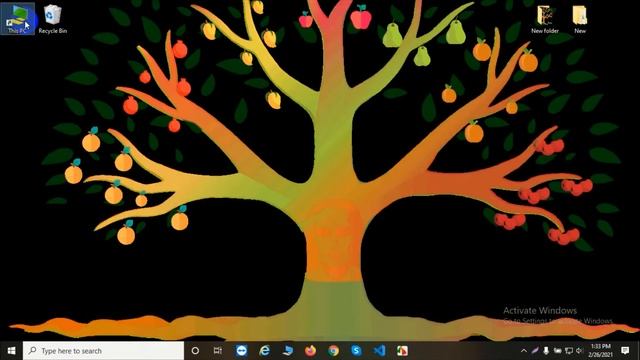Click the battery status tray icon
The height and width of the screenshot is (360, 640).
(x=557, y=351)
